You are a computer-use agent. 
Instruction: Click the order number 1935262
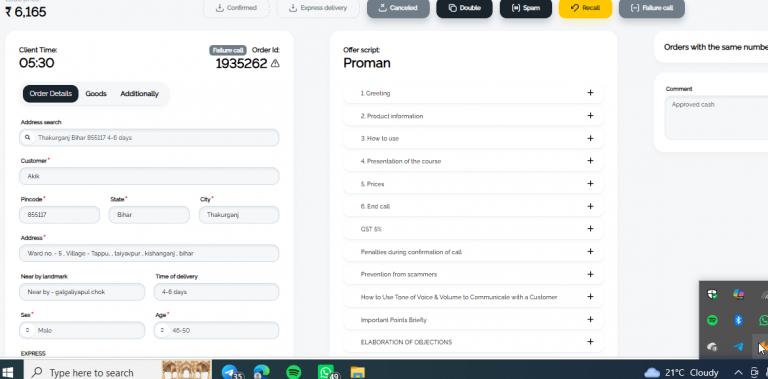[241, 63]
